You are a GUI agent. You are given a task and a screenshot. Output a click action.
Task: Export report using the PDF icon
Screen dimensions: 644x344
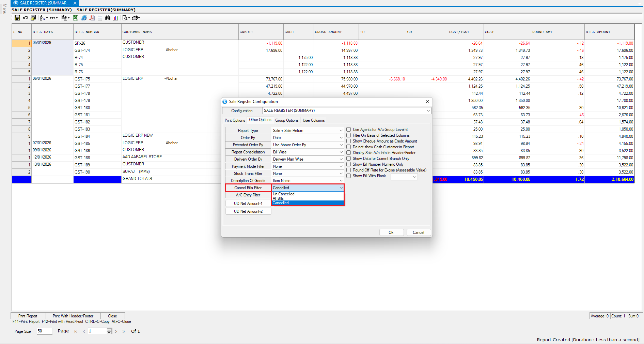click(92, 18)
